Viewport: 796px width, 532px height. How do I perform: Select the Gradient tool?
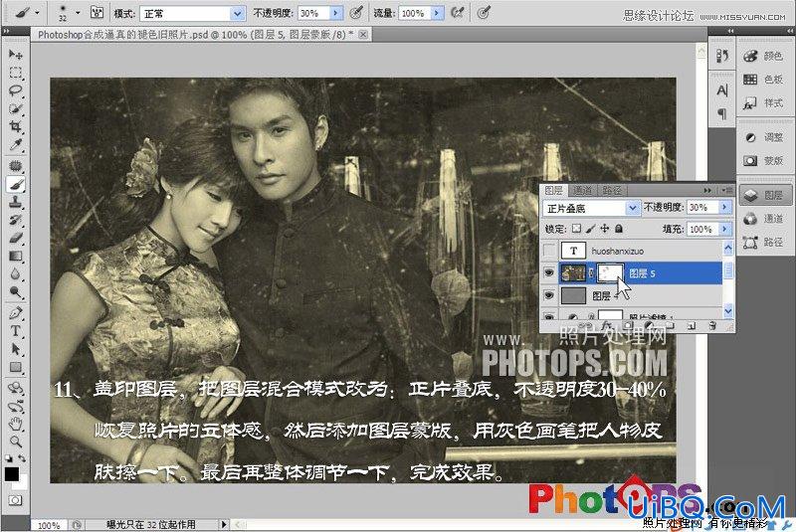click(16, 257)
